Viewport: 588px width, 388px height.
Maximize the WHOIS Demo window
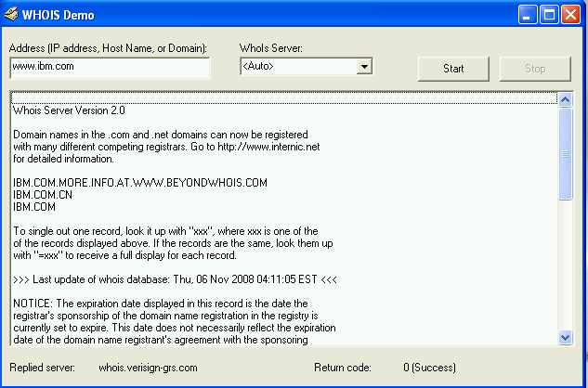[549, 15]
